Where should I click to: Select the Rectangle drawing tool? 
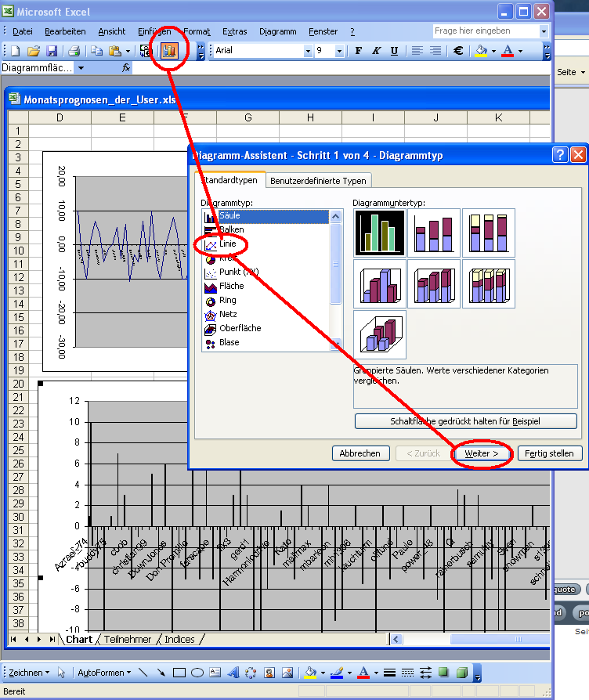click(x=179, y=673)
